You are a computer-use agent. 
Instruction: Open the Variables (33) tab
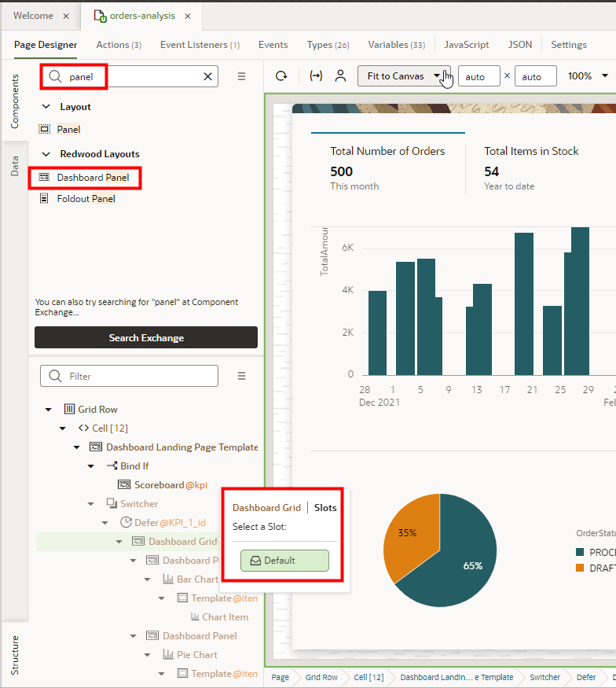click(396, 45)
